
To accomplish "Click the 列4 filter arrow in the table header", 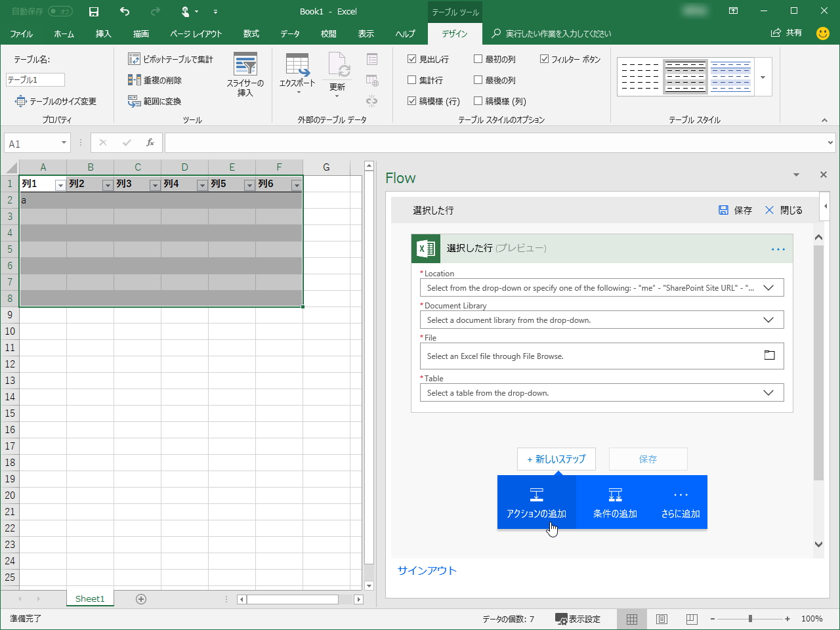I will (202, 185).
